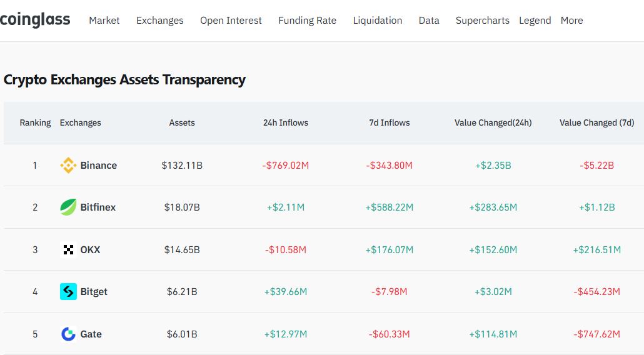Viewport: 644px width, 355px height.
Task: Select Bitget 24h value change +$3.02M
Action: pyautogui.click(x=493, y=292)
